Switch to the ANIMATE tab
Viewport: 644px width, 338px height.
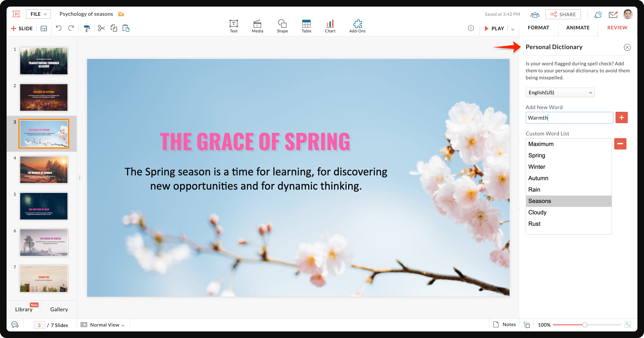tap(578, 28)
